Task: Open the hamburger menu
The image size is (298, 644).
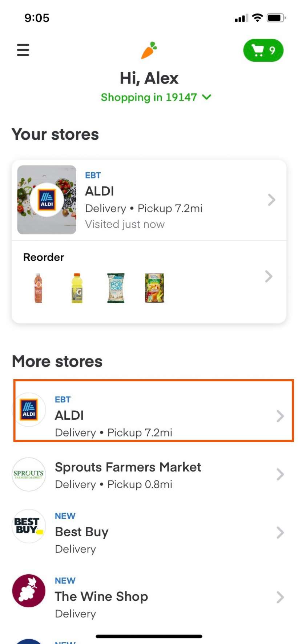Action: pos(23,50)
